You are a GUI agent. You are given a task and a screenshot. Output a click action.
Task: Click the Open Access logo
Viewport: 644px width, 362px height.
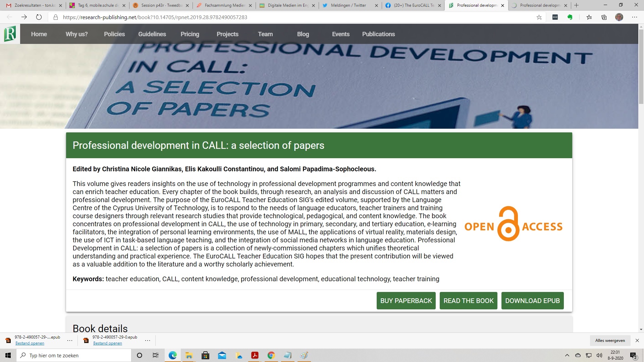(x=513, y=224)
